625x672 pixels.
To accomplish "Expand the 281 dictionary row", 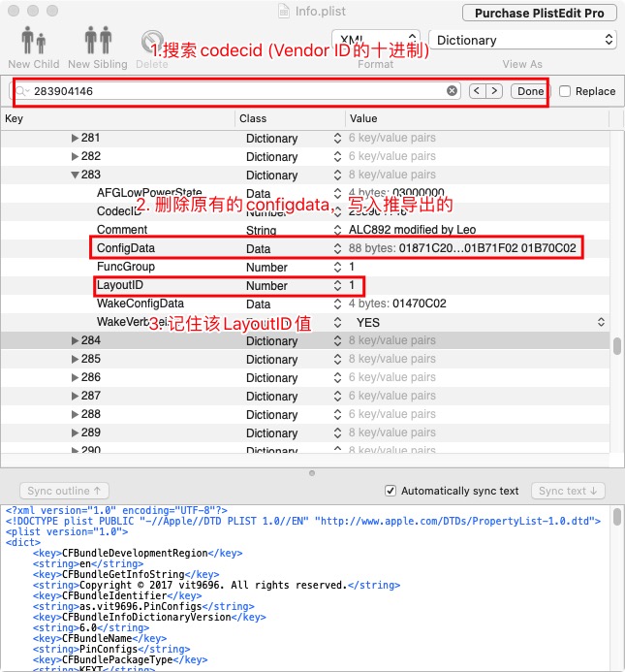I will coord(75,138).
